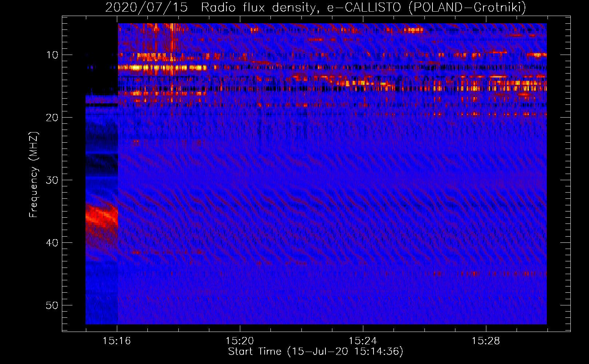Click the 50 MHz frequency tick label
Image resolution: width=589 pixels, height=364 pixels.
pos(52,305)
